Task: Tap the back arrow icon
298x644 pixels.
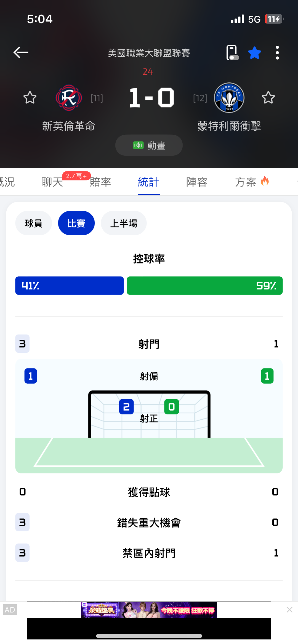Action: point(21,52)
